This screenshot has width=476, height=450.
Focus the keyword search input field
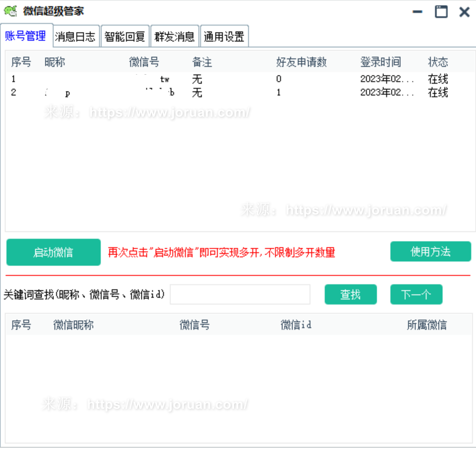point(240,294)
